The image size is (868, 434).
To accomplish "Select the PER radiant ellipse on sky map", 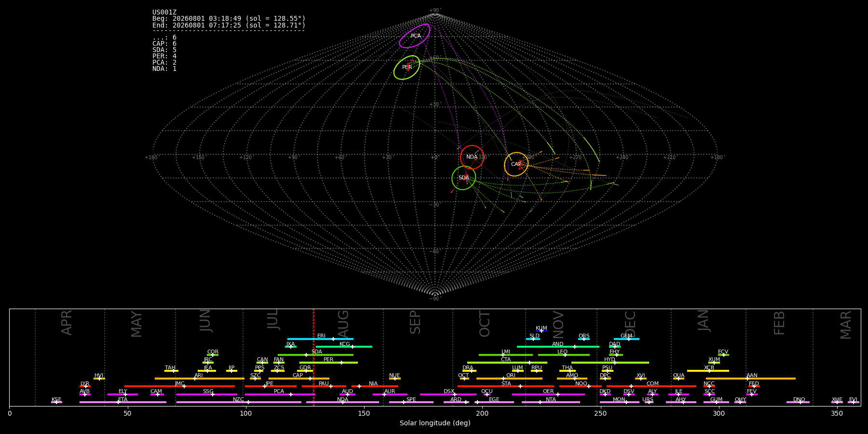I will click(407, 68).
